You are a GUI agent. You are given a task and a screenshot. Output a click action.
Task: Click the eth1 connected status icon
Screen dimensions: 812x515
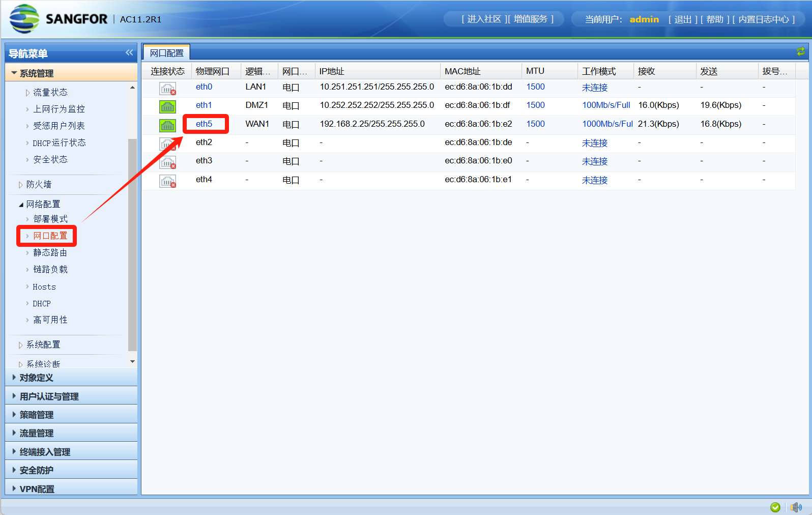167,106
